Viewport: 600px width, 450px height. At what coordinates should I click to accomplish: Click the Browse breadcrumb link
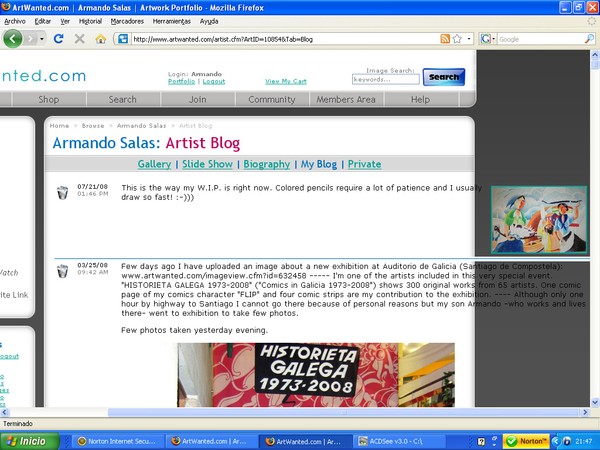point(93,126)
